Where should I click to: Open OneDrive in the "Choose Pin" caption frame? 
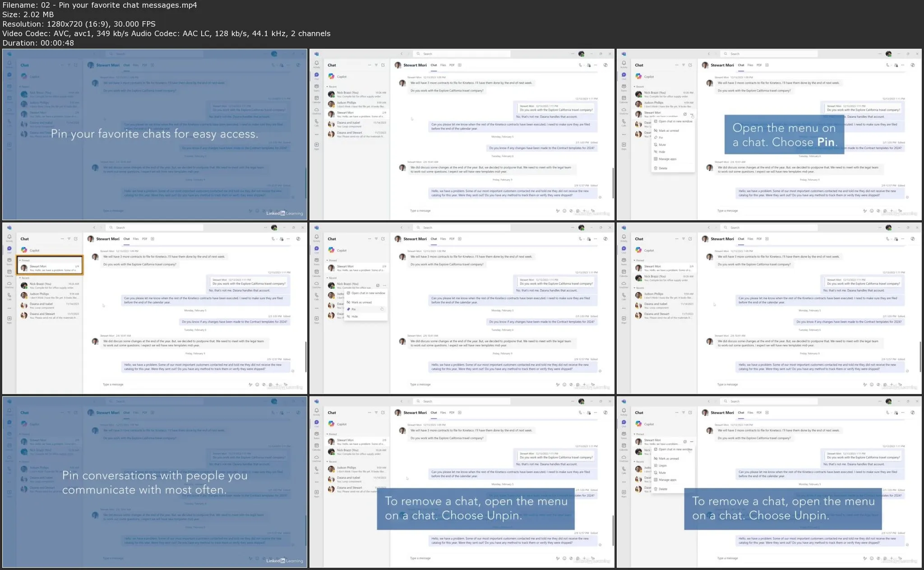(x=624, y=111)
